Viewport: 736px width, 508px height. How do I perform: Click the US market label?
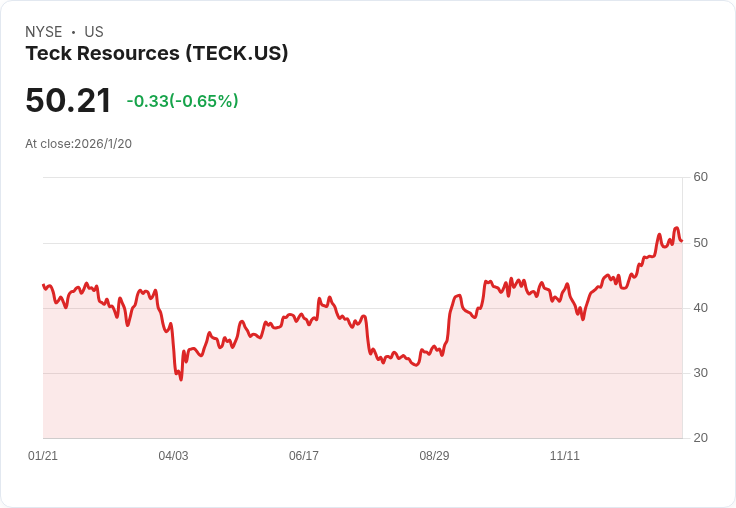pyautogui.click(x=94, y=32)
